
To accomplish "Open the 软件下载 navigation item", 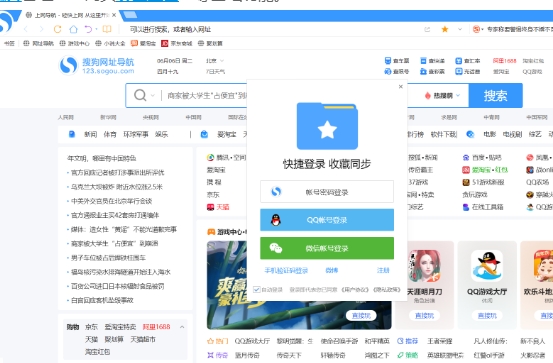I will [444, 134].
